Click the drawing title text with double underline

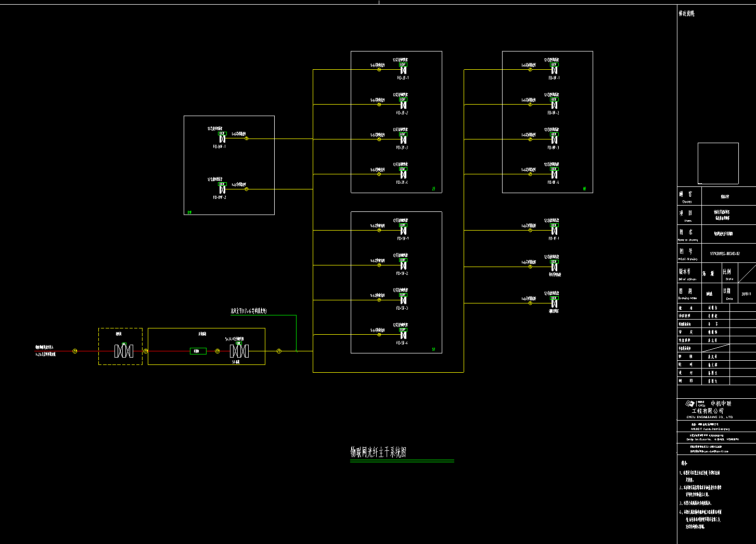(378, 452)
